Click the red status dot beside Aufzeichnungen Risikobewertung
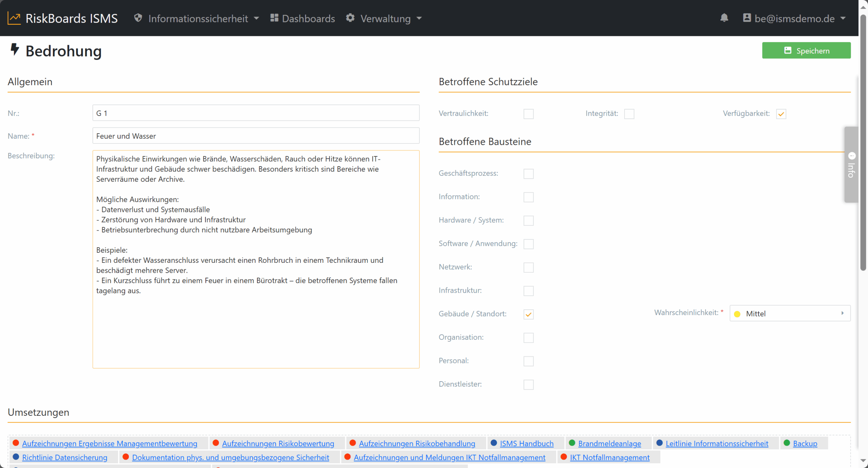Screen dimensions: 868x468 tap(216, 443)
